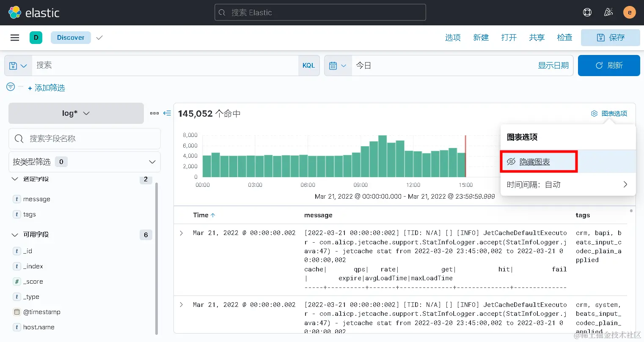Open the newsfeed celebration icon

pos(608,12)
